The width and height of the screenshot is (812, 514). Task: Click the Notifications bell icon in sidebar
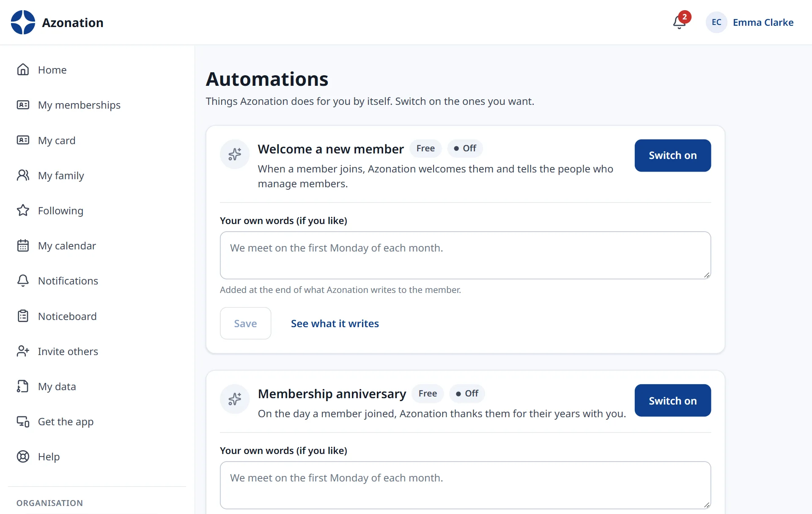click(23, 281)
